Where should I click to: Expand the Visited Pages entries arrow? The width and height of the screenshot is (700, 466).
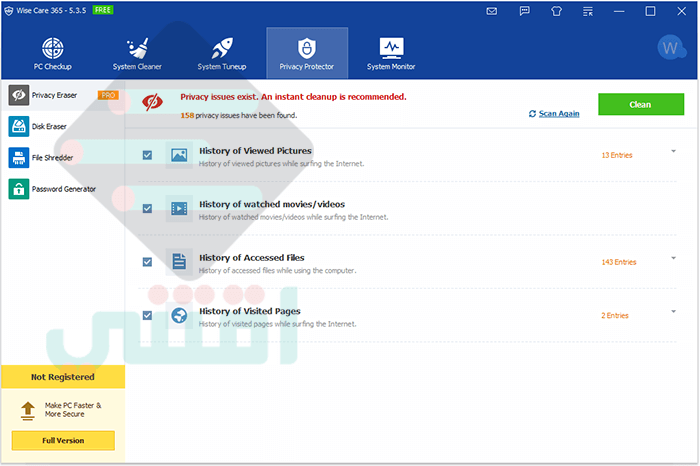point(673,312)
